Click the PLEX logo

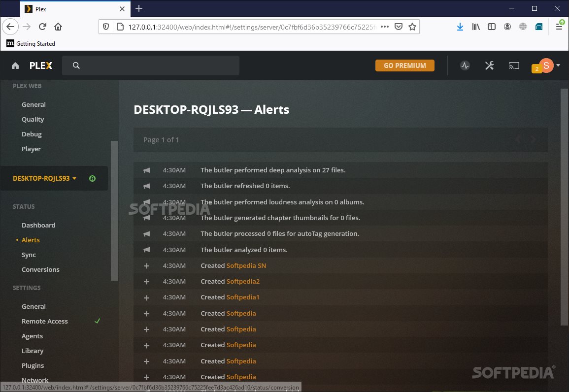pos(40,65)
